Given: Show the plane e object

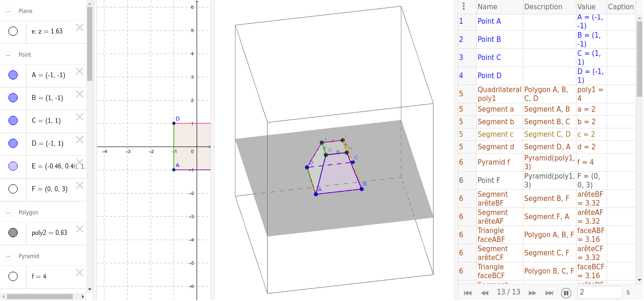Looking at the screenshot, I should (x=13, y=31).
